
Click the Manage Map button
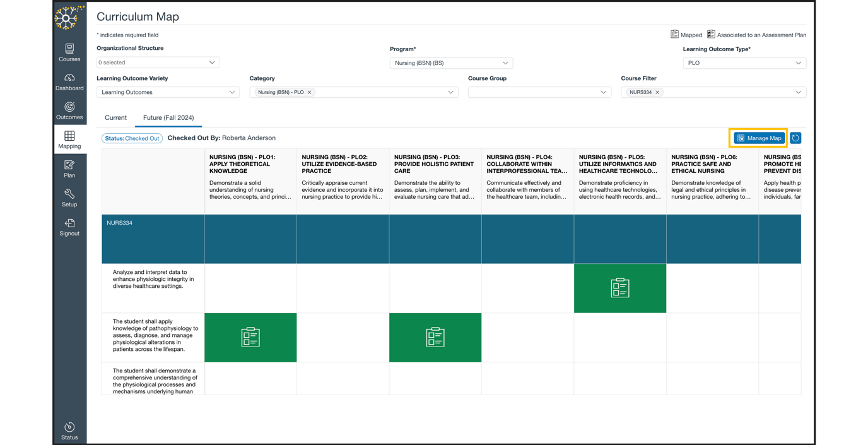[x=758, y=138]
